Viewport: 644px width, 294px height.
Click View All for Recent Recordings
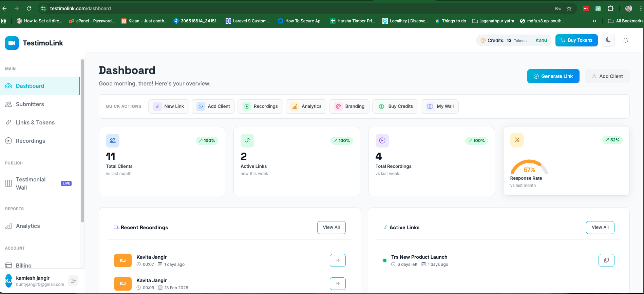point(332,228)
